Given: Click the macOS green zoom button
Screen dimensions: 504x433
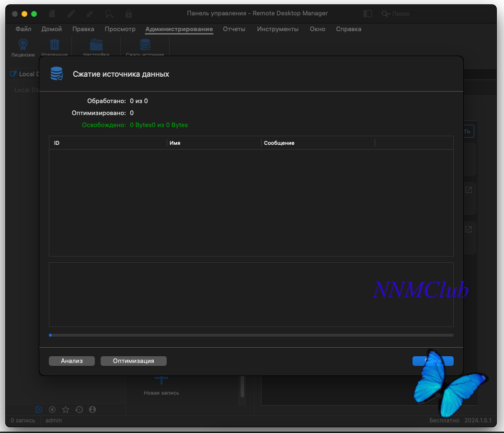Looking at the screenshot, I should (x=34, y=14).
